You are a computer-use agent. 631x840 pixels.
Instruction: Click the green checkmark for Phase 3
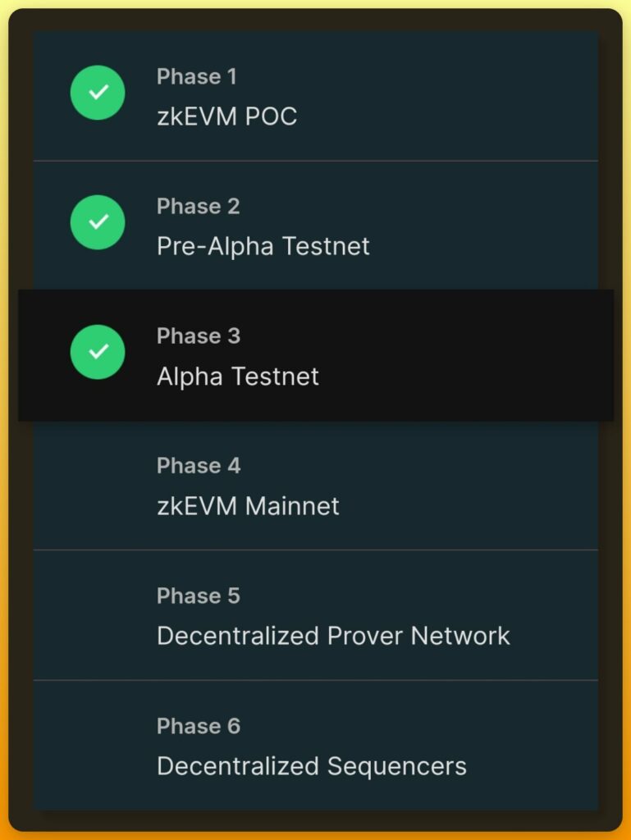(98, 352)
